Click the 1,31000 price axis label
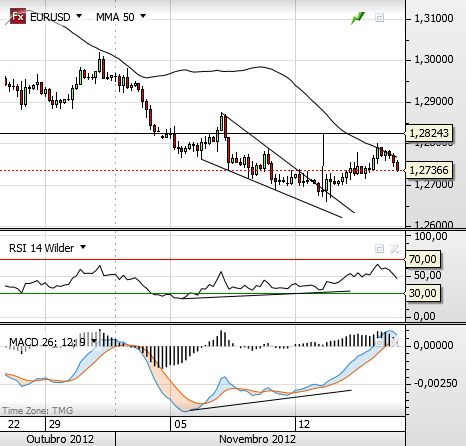 pyautogui.click(x=434, y=18)
